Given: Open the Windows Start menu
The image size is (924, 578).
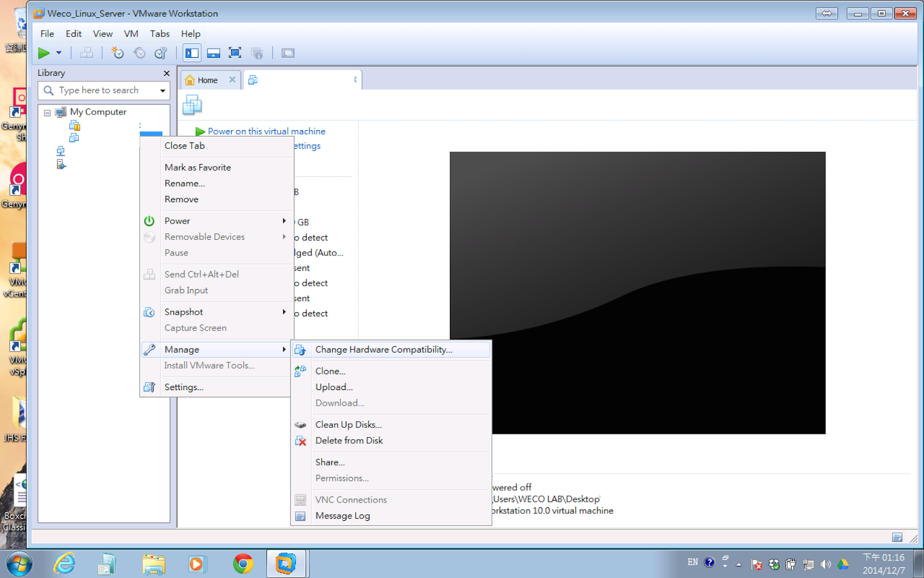Looking at the screenshot, I should [x=18, y=564].
